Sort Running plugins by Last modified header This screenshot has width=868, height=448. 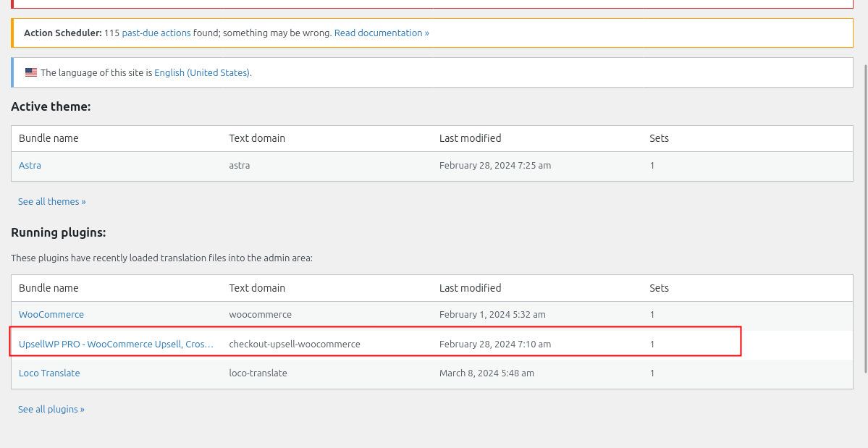coord(470,288)
